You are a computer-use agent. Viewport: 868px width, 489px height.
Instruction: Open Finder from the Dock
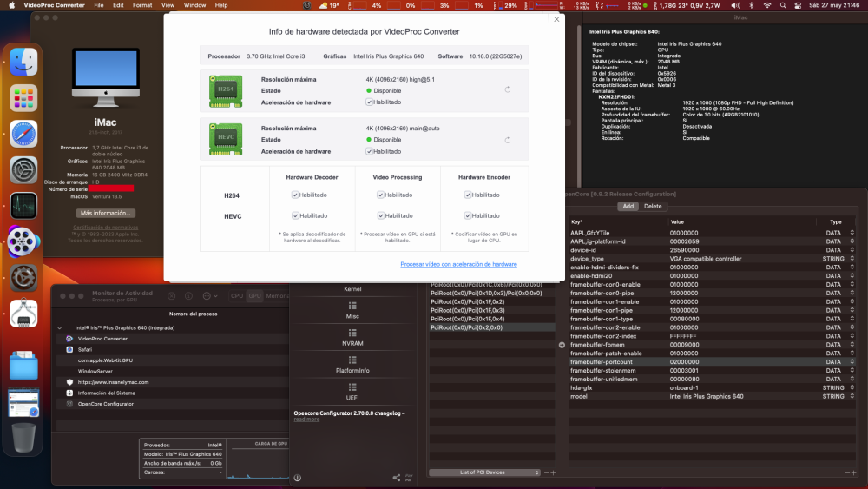click(23, 62)
